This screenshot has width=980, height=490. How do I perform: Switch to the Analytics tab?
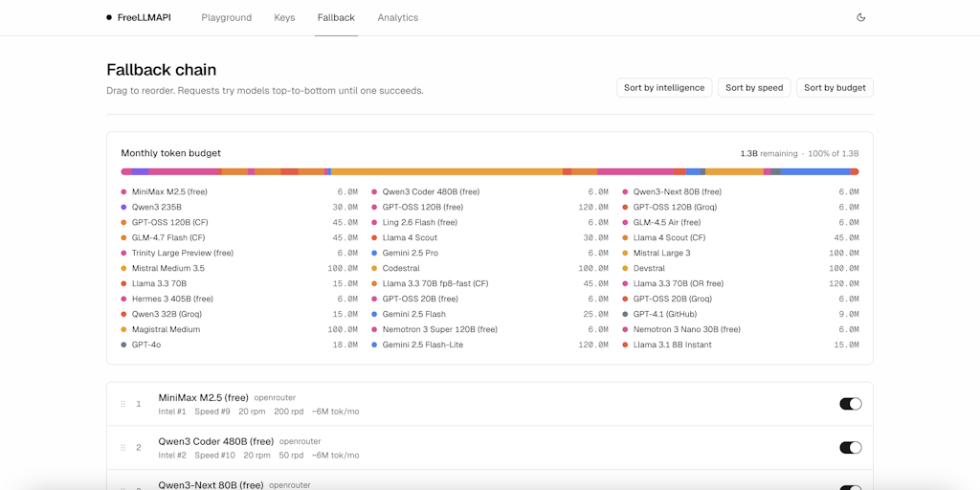coord(397,17)
